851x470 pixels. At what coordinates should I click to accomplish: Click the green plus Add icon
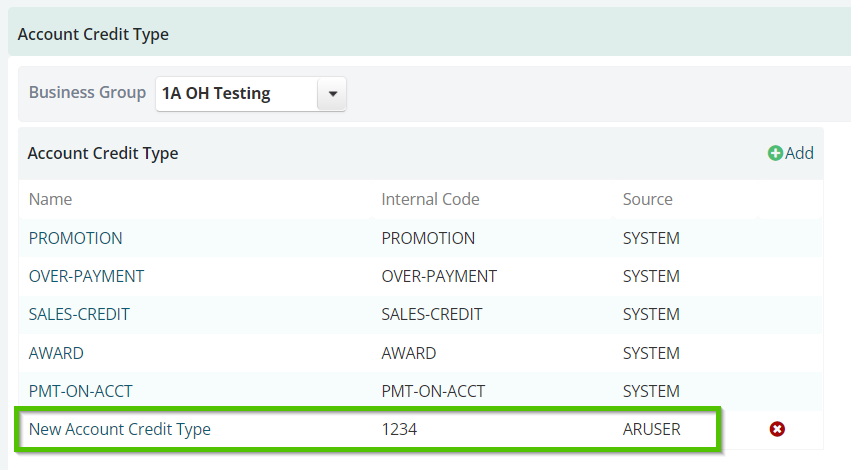click(775, 154)
